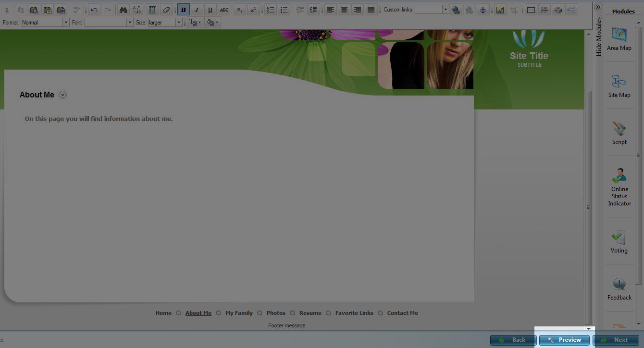Click the paste from Word icon
The width and height of the screenshot is (644, 348).
pyautogui.click(x=61, y=10)
